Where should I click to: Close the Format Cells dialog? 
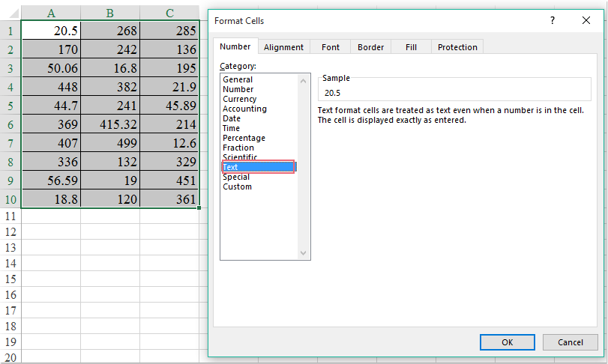click(587, 21)
